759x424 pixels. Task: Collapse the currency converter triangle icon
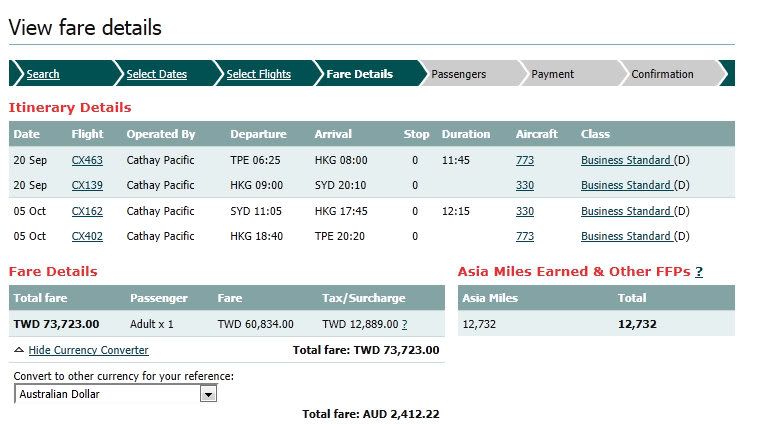pos(19,350)
